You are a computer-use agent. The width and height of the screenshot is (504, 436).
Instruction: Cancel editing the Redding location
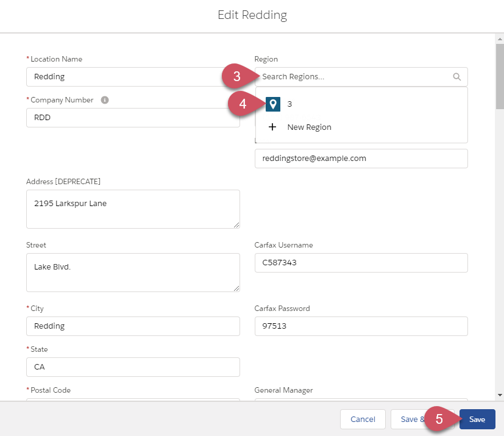[363, 420]
